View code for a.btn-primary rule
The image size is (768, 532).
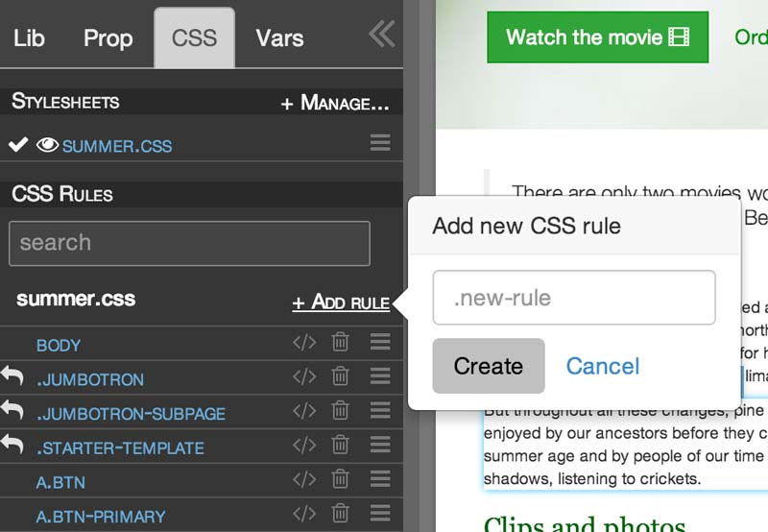pos(304,514)
